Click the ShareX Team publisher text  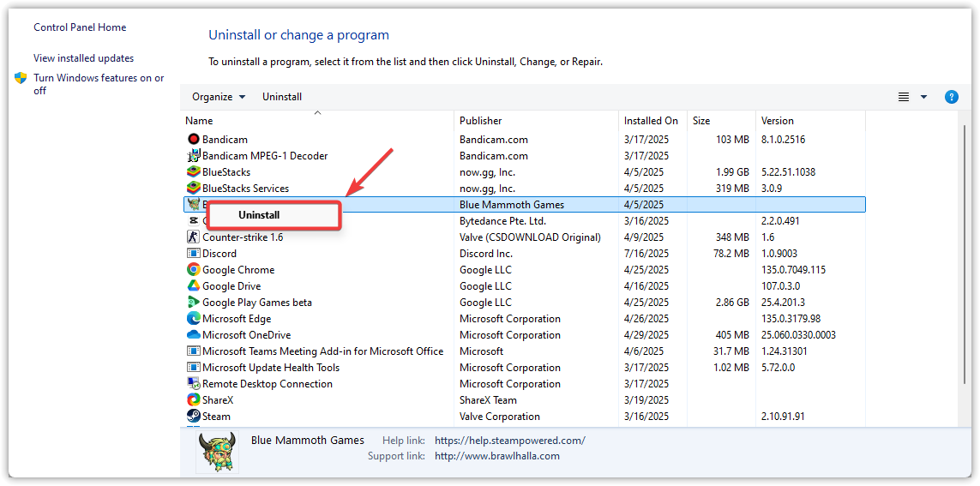(x=488, y=399)
